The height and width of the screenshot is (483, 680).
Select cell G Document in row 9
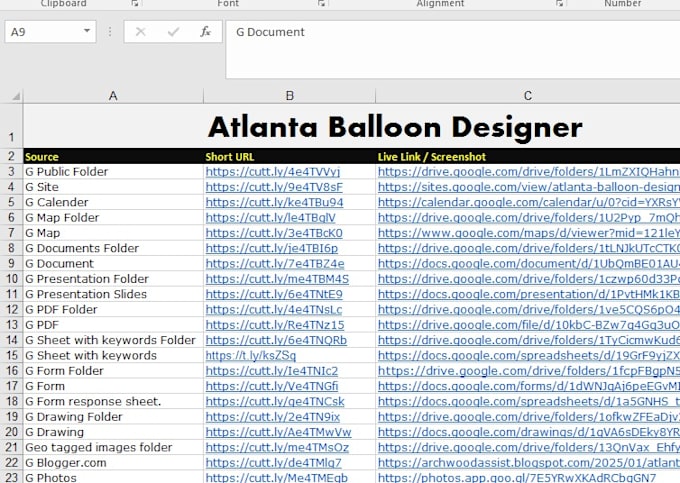pyautogui.click(x=113, y=264)
